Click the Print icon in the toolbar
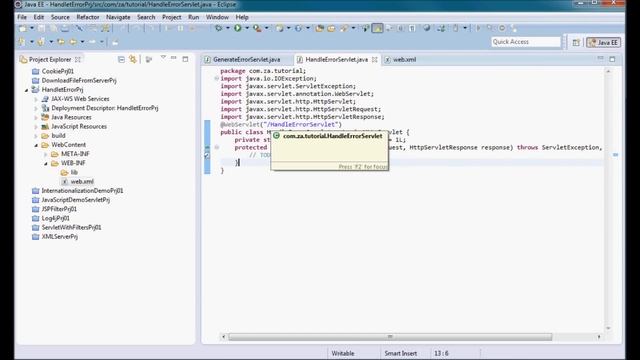Viewport: 640px width, 360px height. (x=65, y=28)
